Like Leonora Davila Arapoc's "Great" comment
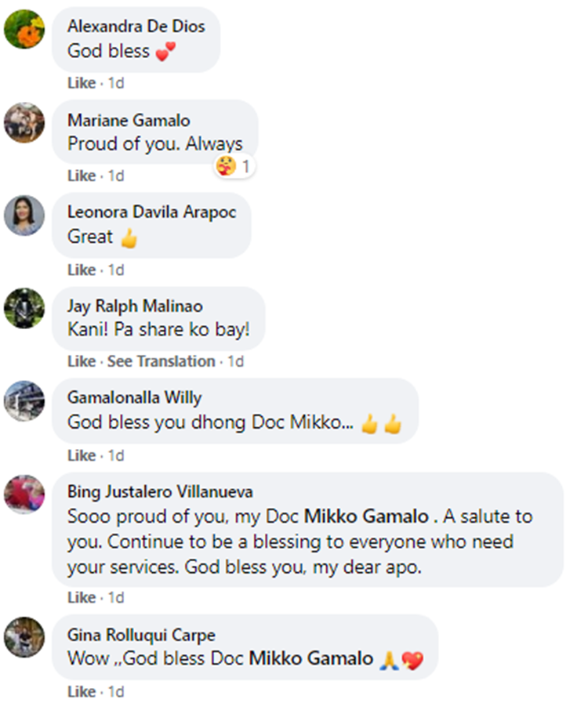 click(x=81, y=270)
